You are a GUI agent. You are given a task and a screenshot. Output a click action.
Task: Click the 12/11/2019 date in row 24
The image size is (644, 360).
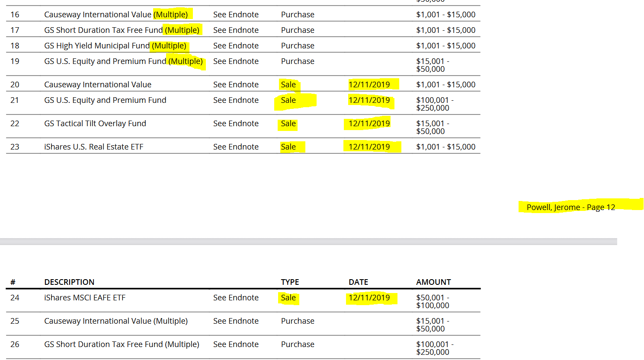tap(369, 298)
